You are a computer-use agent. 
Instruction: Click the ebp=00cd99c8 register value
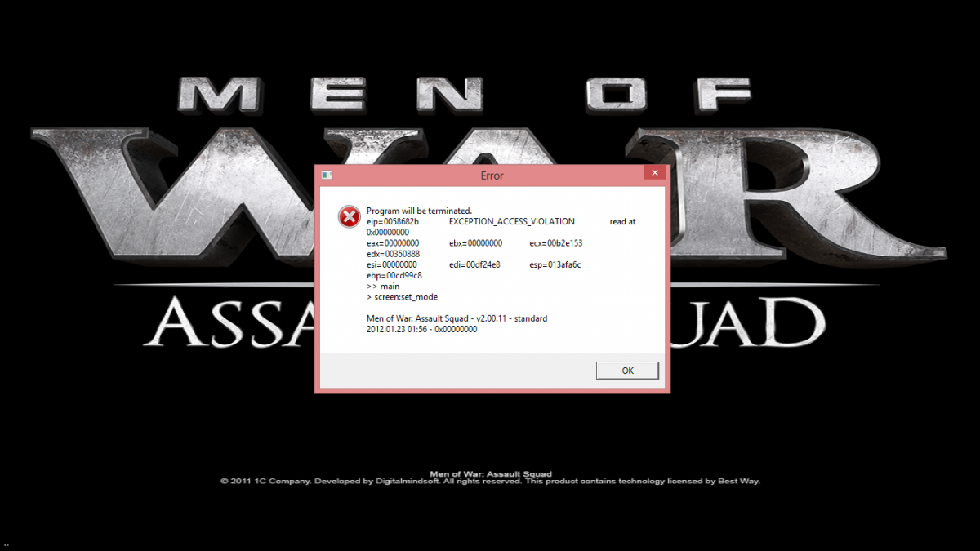(394, 275)
